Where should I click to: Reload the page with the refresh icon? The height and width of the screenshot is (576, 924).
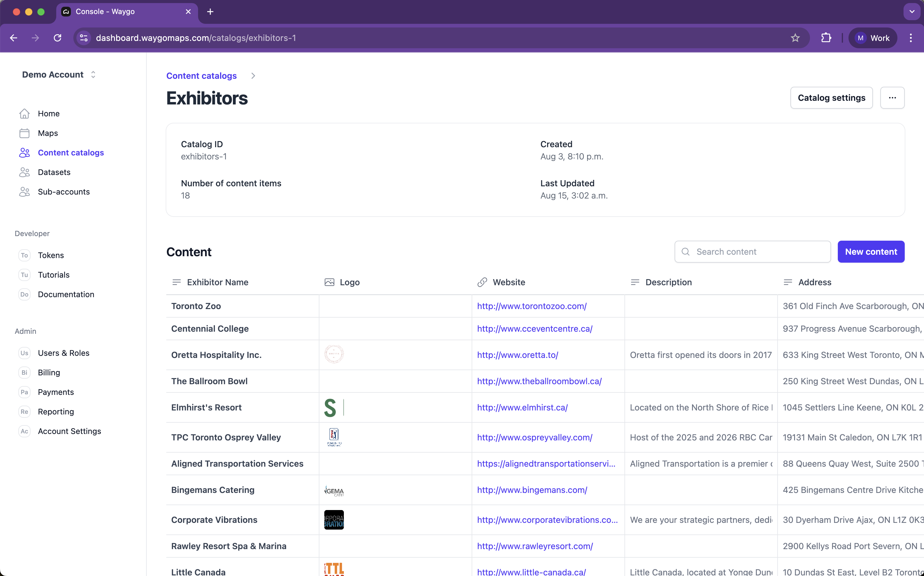57,38
